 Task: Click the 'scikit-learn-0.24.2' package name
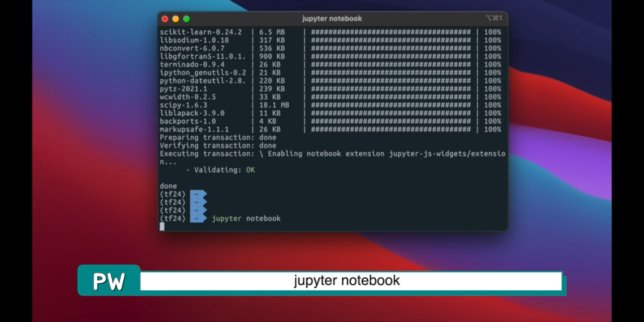pyautogui.click(x=201, y=32)
